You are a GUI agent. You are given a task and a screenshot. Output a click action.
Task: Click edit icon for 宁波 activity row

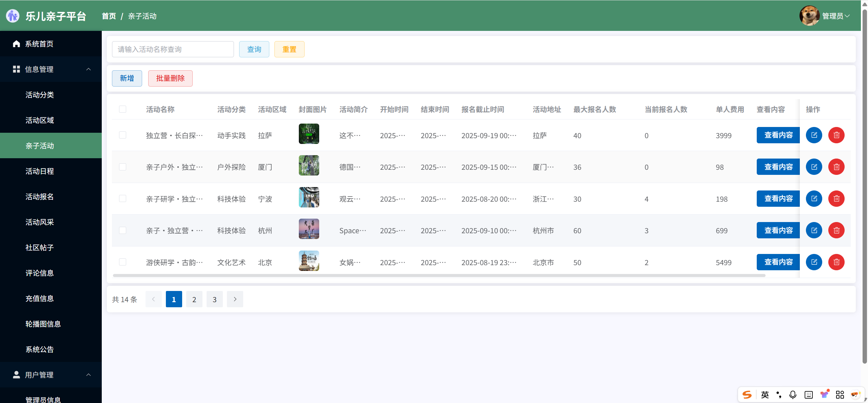point(814,199)
